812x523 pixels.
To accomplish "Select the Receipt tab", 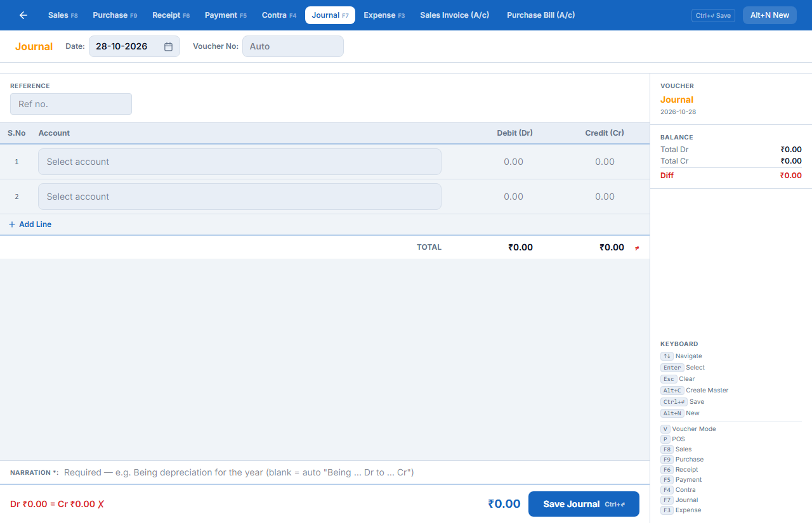I will (x=171, y=15).
